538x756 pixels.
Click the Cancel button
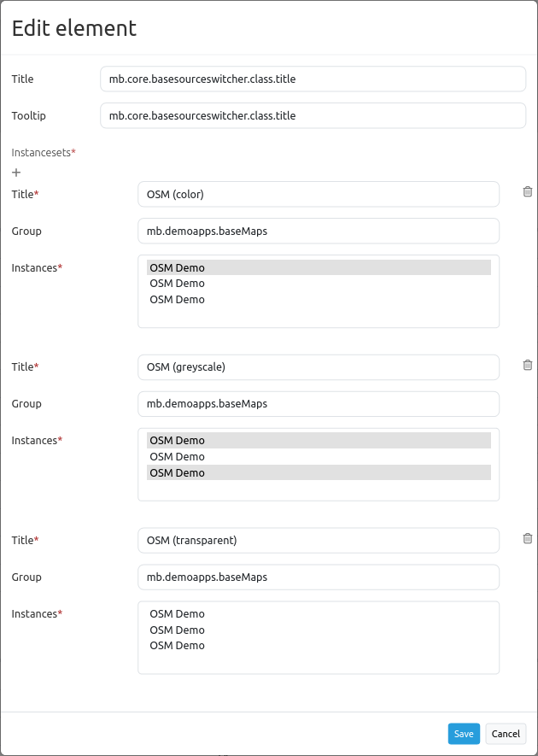pos(506,734)
